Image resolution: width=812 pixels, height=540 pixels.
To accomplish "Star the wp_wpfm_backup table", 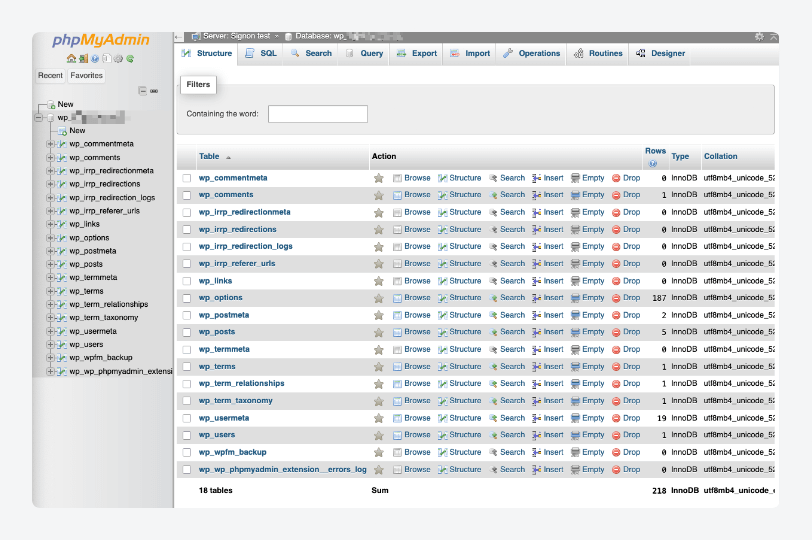I will [x=379, y=453].
